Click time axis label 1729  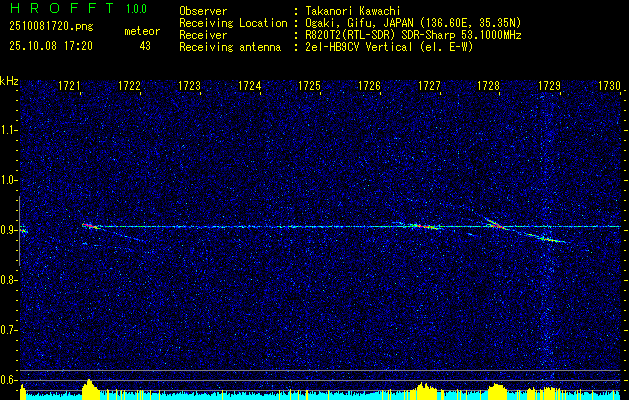(549, 85)
